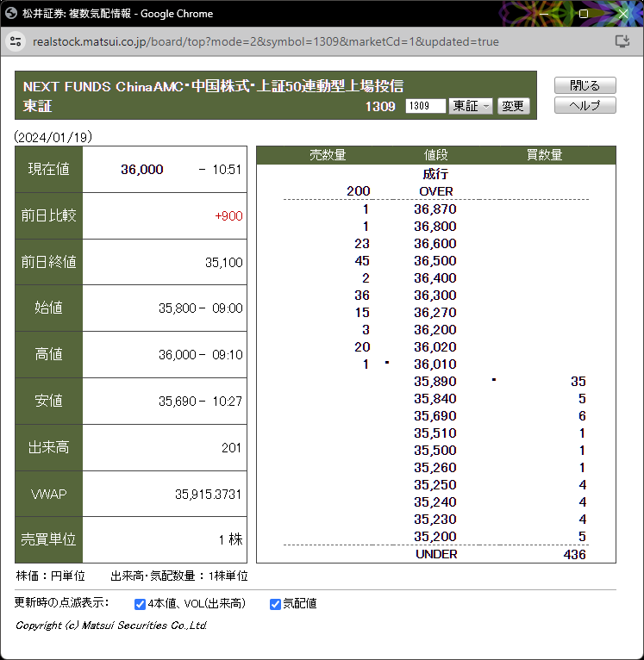The height and width of the screenshot is (660, 644).
Task: Click the volume value 201
Action: [231, 448]
